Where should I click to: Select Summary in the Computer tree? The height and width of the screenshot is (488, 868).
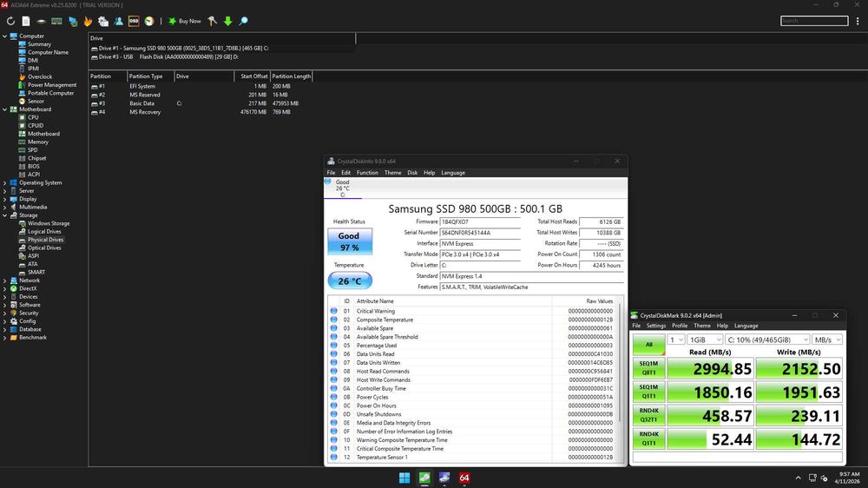(x=39, y=44)
